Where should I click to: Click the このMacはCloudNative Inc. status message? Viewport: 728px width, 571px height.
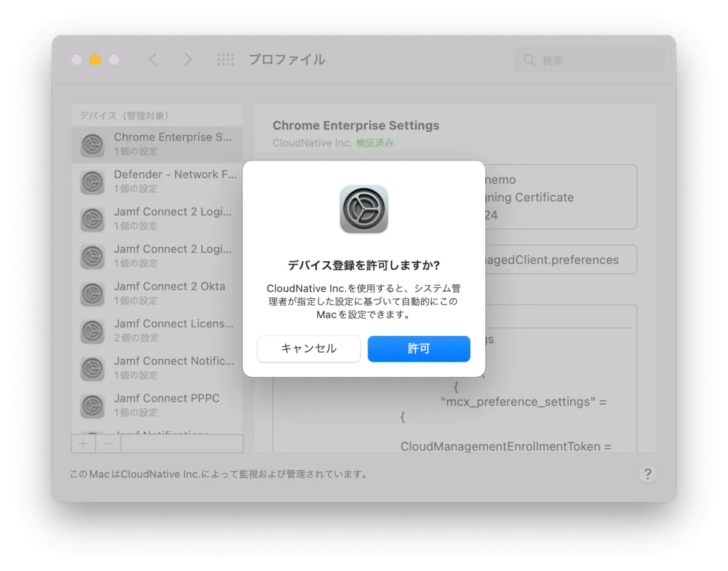pyautogui.click(x=218, y=474)
